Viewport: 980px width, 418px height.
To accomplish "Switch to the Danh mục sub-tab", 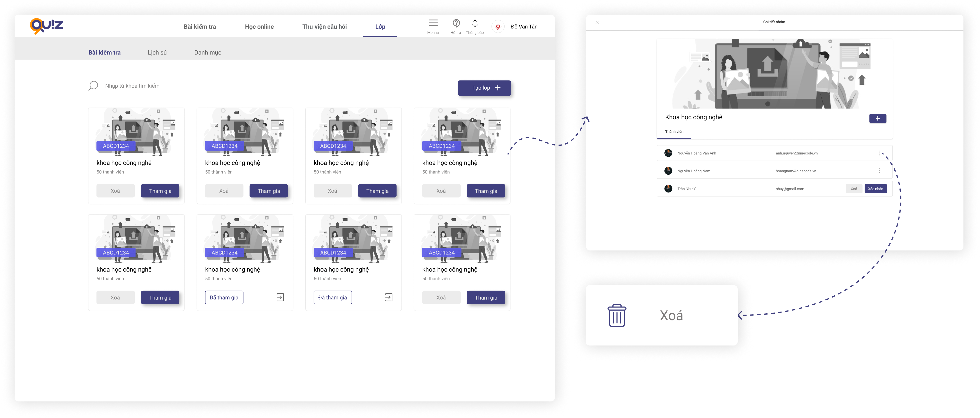I will click(x=207, y=53).
